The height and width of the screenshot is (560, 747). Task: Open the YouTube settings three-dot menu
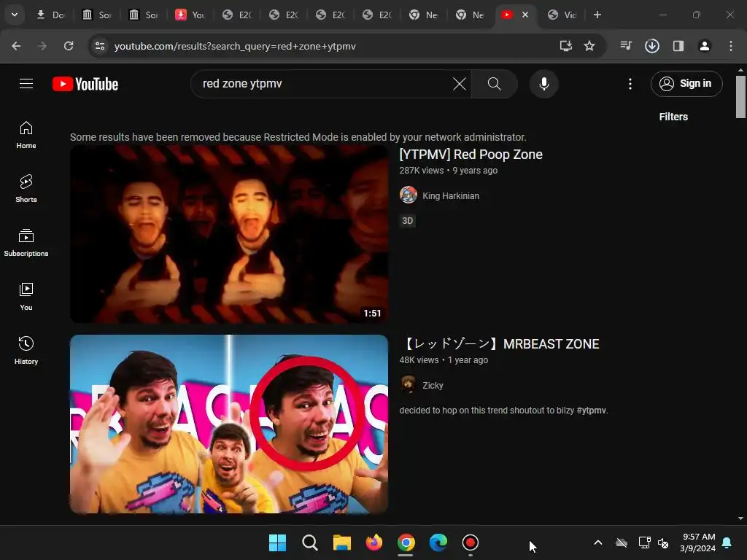(630, 84)
